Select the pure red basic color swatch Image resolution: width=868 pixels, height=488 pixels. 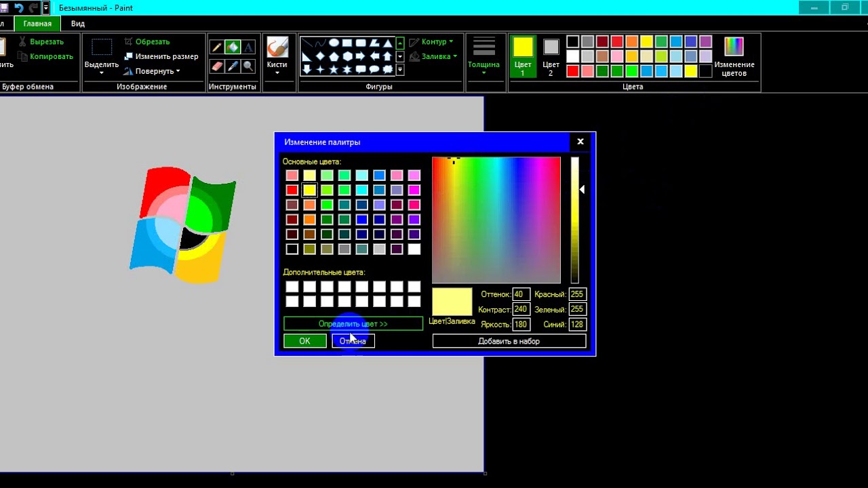[x=292, y=190]
